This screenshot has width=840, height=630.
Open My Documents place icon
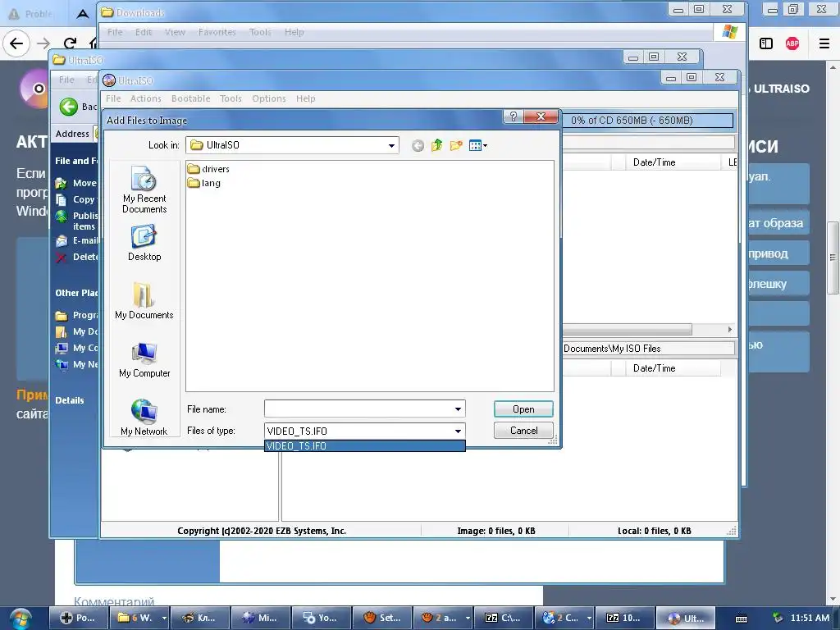pos(144,301)
